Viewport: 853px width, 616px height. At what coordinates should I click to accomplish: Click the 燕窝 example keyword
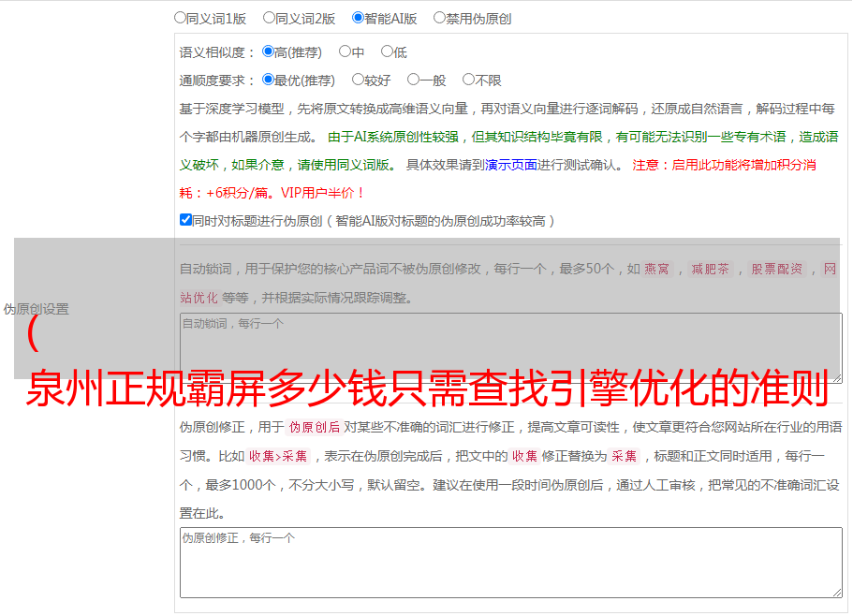coord(656,269)
